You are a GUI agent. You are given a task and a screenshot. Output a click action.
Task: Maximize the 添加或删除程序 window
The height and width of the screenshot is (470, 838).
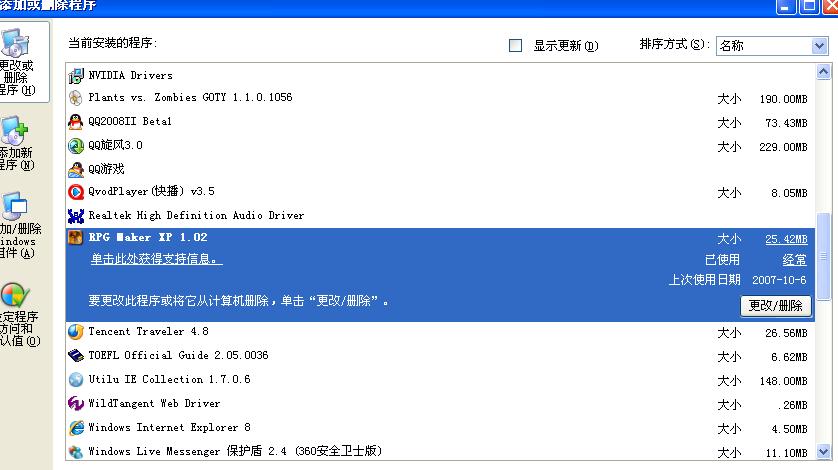[810, 6]
